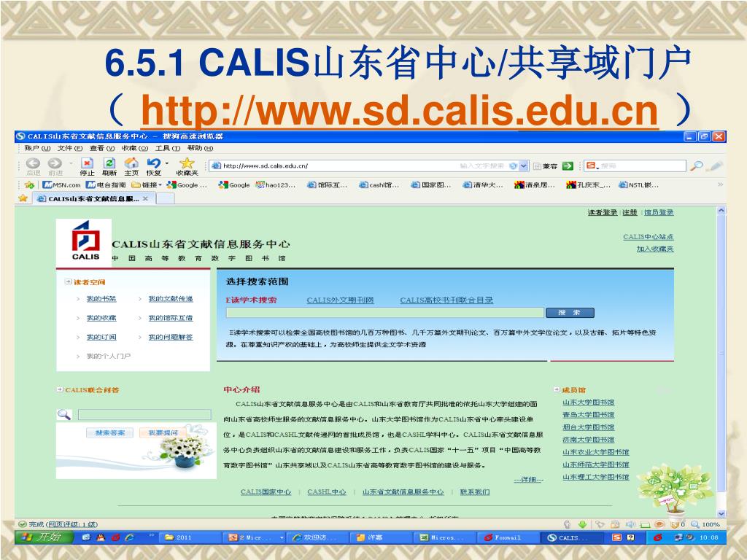747x560 pixels.
Task: Click the 加入收藏夹 link
Action: (654, 249)
